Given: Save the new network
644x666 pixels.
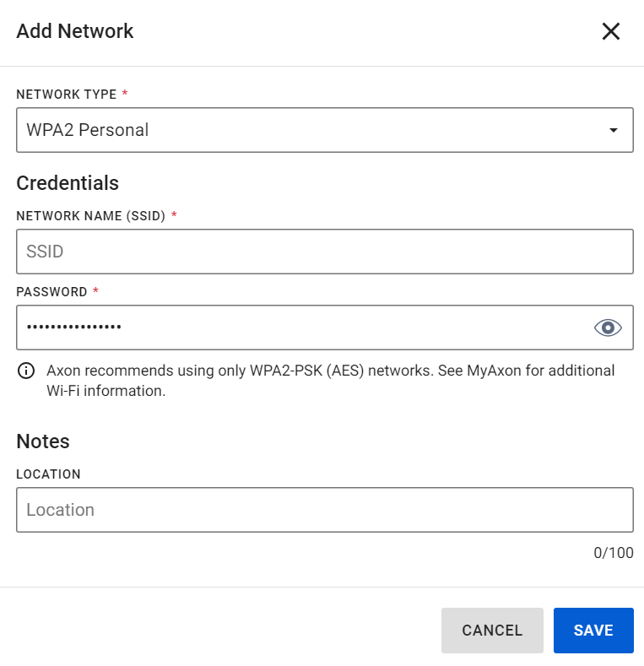Looking at the screenshot, I should [x=593, y=631].
